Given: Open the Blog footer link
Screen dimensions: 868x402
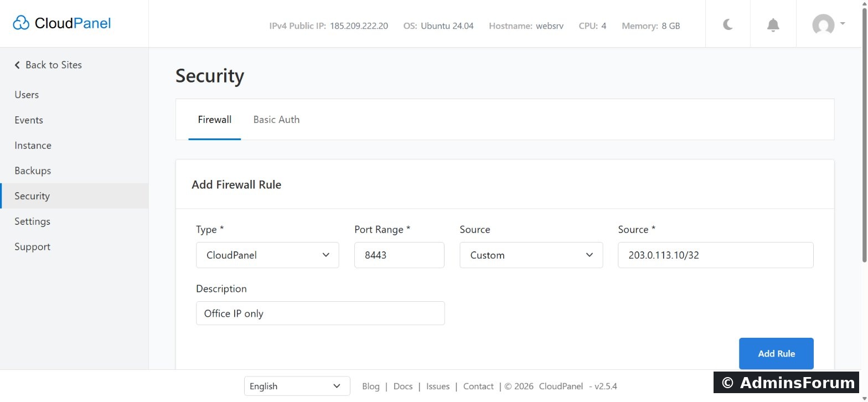Looking at the screenshot, I should [x=371, y=386].
